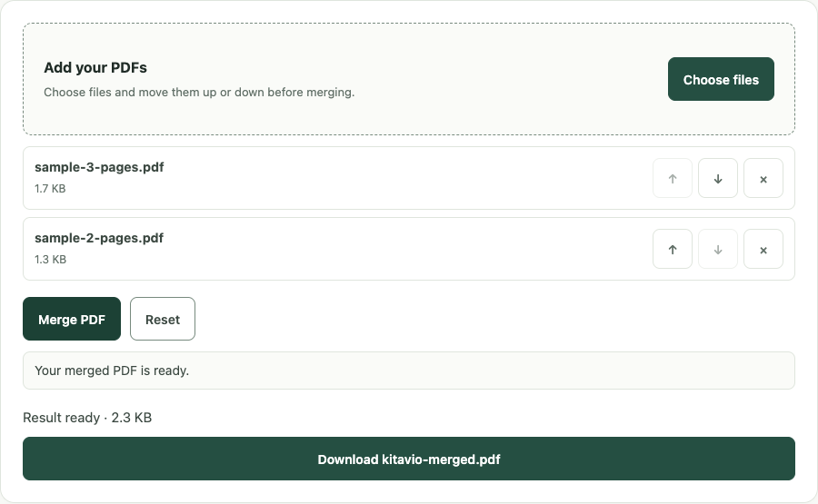
Task: Select the sample-2-pages.pdf file name
Action: [99, 238]
